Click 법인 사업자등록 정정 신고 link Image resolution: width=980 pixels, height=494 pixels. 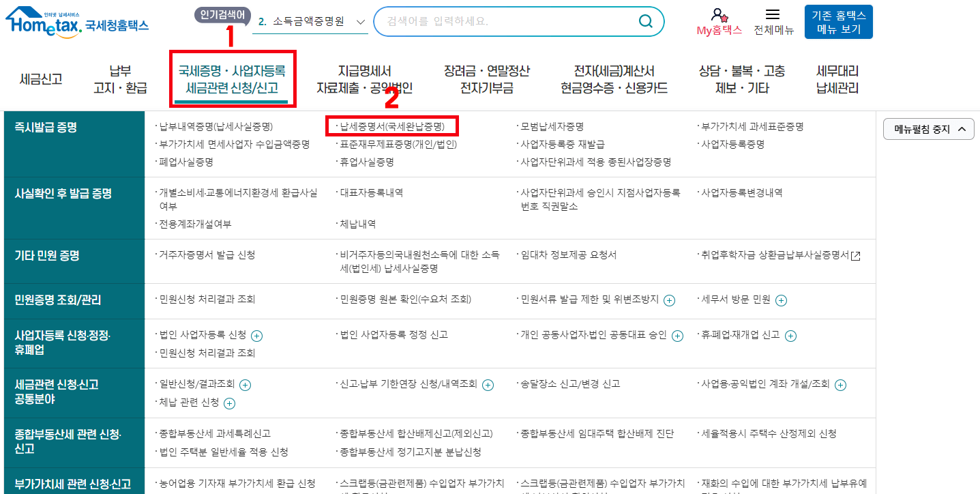(394, 334)
